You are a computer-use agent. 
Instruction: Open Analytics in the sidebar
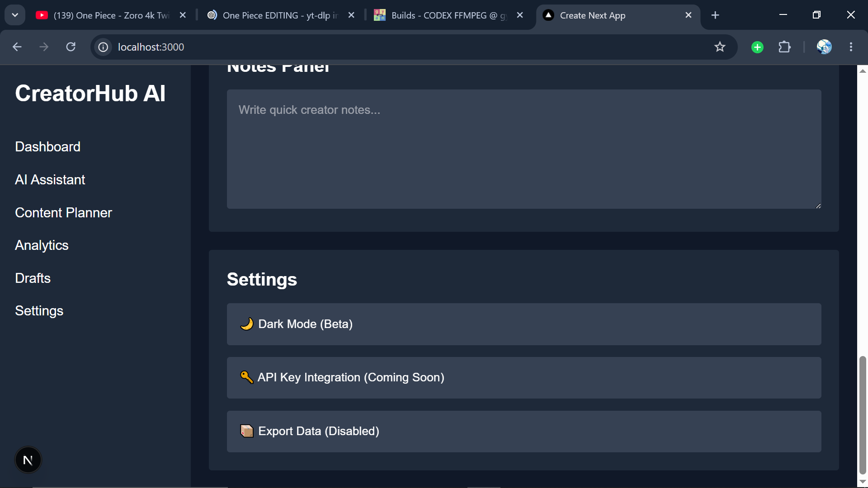[x=42, y=245]
